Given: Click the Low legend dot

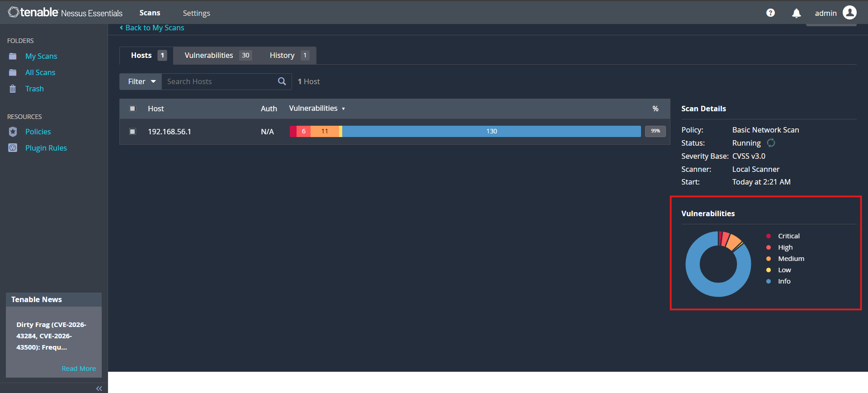Looking at the screenshot, I should 769,270.
